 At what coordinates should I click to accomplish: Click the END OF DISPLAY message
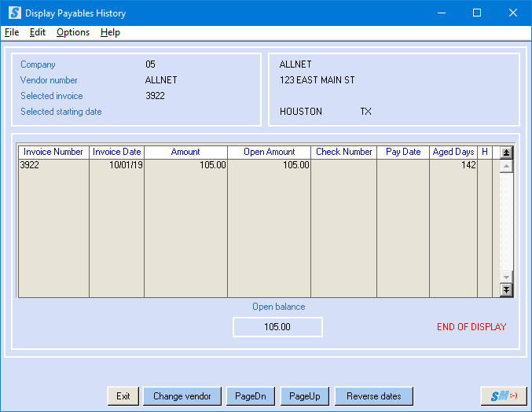tap(471, 327)
